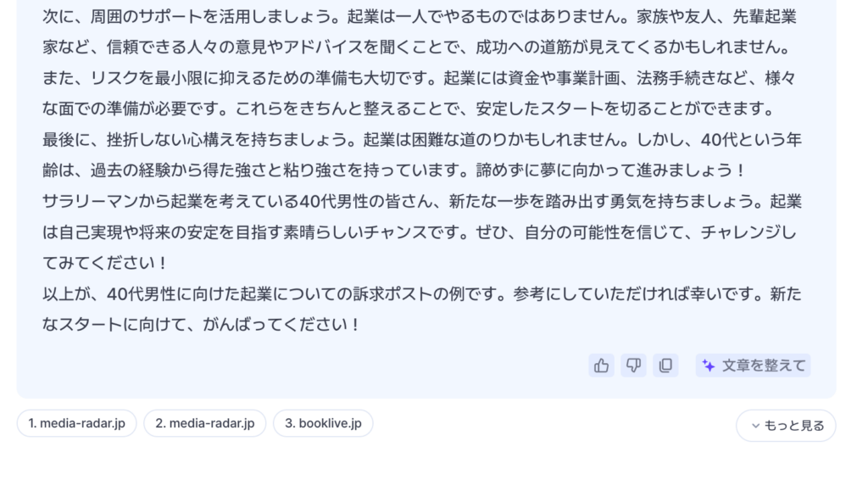The width and height of the screenshot is (868, 480).
Task: Open source chip 1. media-radar.jp
Action: pyautogui.click(x=77, y=423)
